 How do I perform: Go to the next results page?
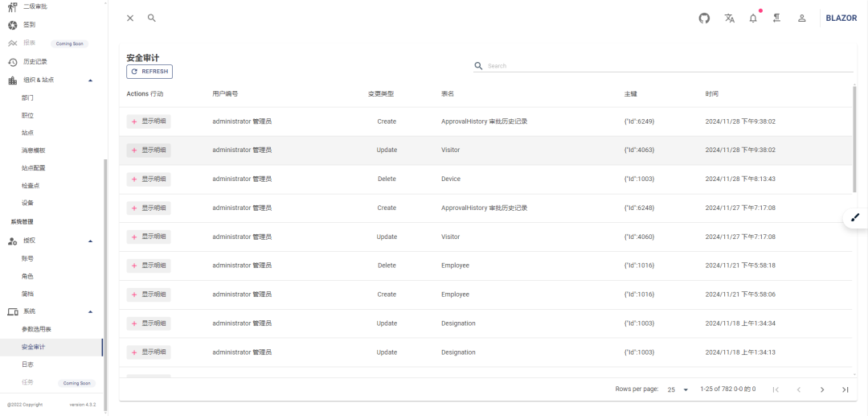point(821,389)
